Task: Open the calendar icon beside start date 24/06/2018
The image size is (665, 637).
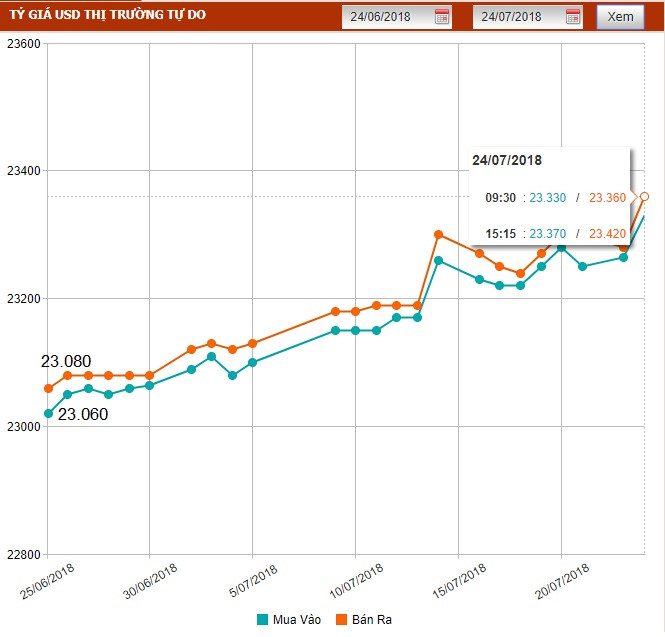Action: tap(442, 16)
